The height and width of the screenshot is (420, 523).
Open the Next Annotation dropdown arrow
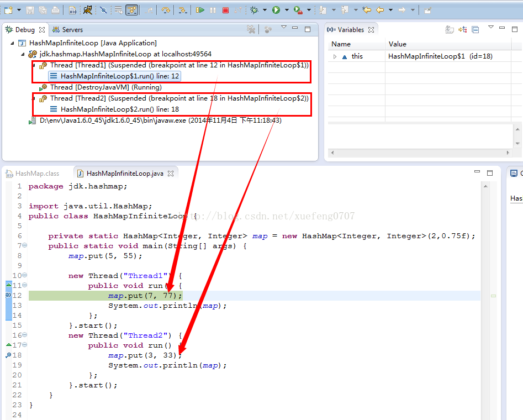click(334, 10)
